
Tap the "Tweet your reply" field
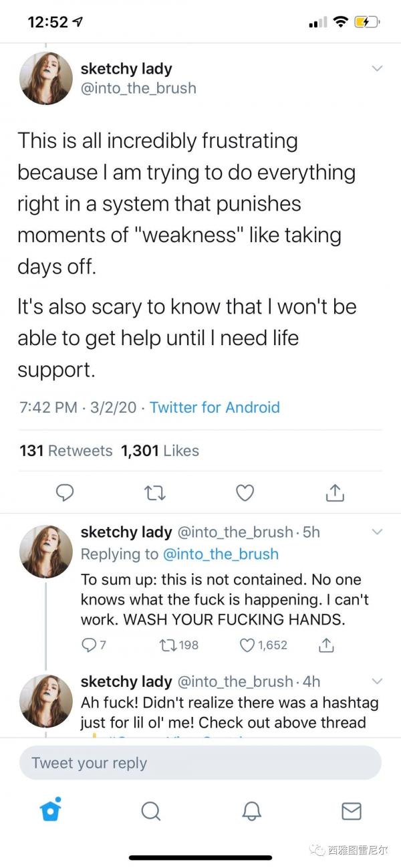200,763
